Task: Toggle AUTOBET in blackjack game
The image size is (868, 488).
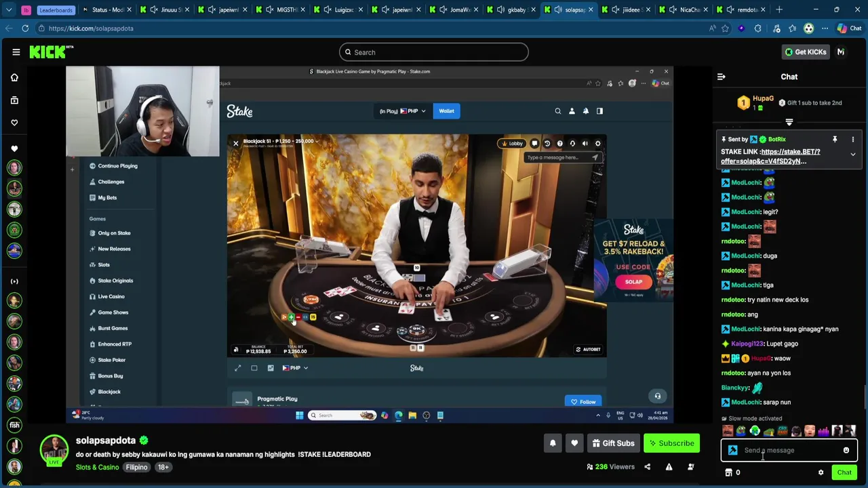Action: pos(588,350)
